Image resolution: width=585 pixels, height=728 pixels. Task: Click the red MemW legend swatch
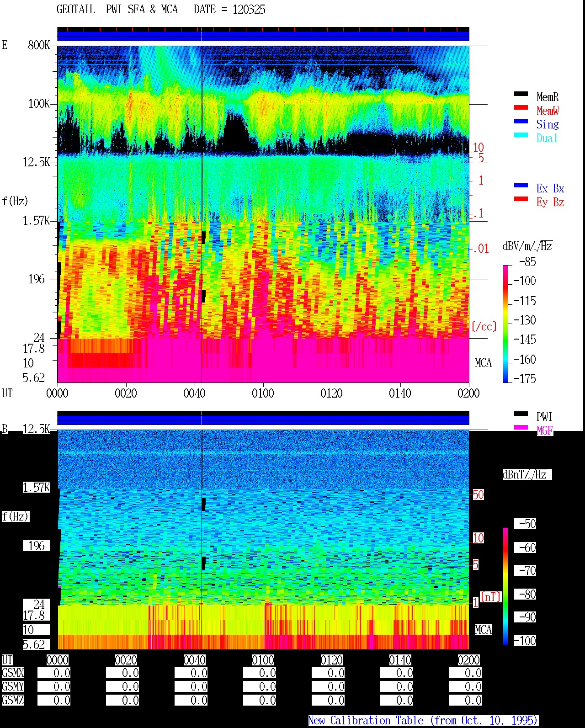click(521, 108)
